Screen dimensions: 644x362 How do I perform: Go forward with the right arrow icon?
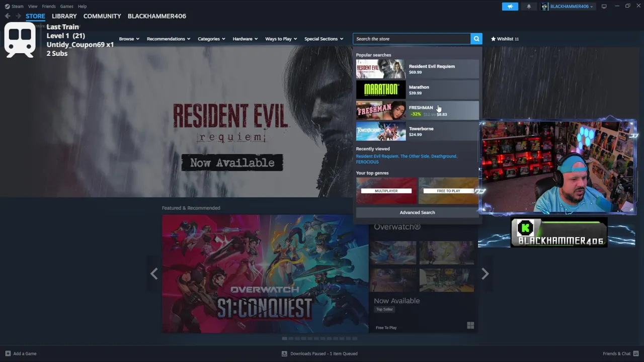point(18,16)
